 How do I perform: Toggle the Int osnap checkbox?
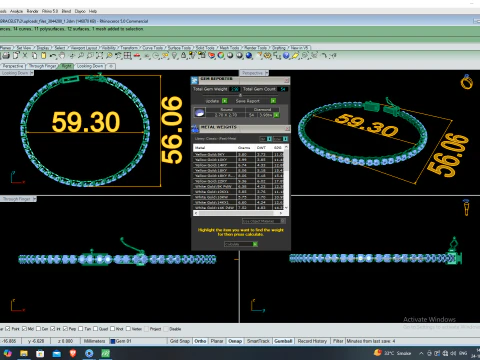point(52,329)
